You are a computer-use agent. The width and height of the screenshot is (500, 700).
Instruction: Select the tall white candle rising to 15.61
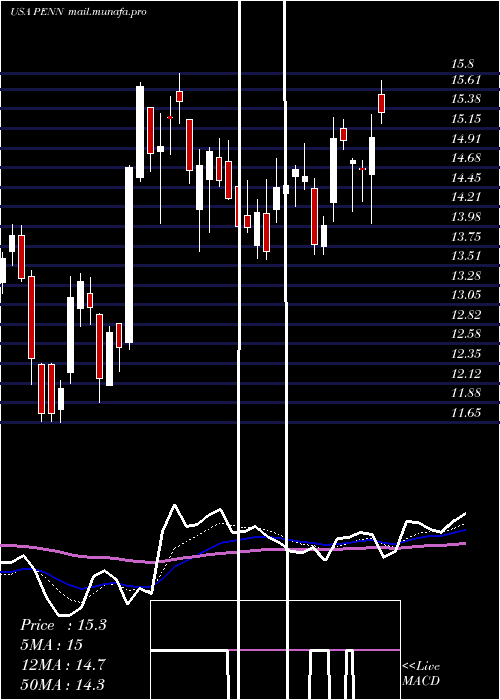pyautogui.click(x=140, y=132)
